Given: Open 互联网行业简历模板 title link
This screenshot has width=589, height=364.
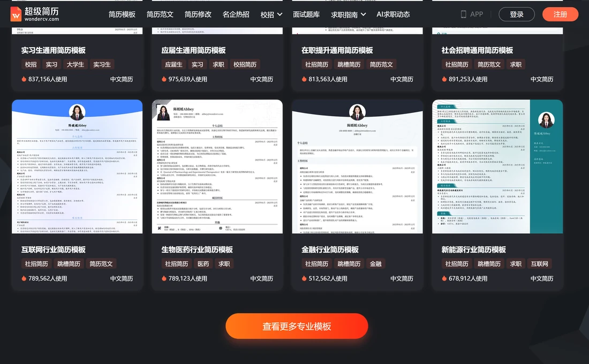Looking at the screenshot, I should tap(54, 249).
